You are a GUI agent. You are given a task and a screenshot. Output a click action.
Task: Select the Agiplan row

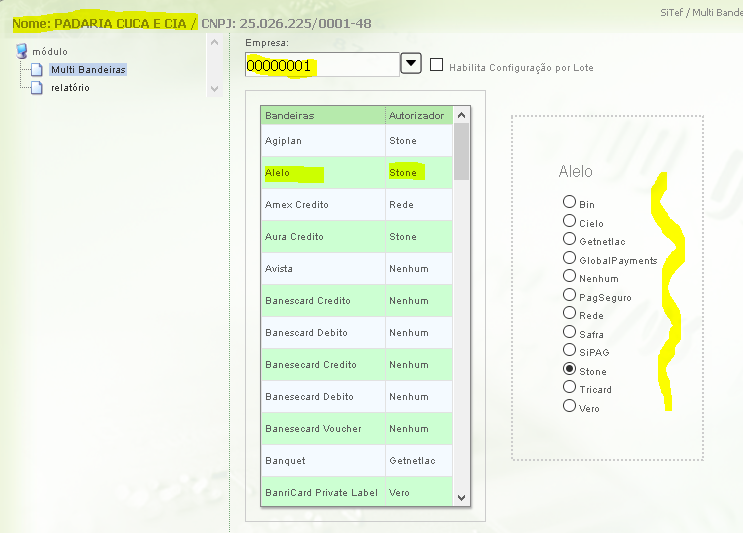click(357, 141)
